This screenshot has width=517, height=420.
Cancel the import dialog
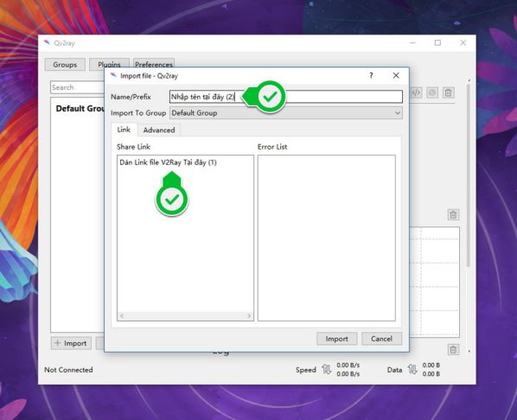[381, 339]
